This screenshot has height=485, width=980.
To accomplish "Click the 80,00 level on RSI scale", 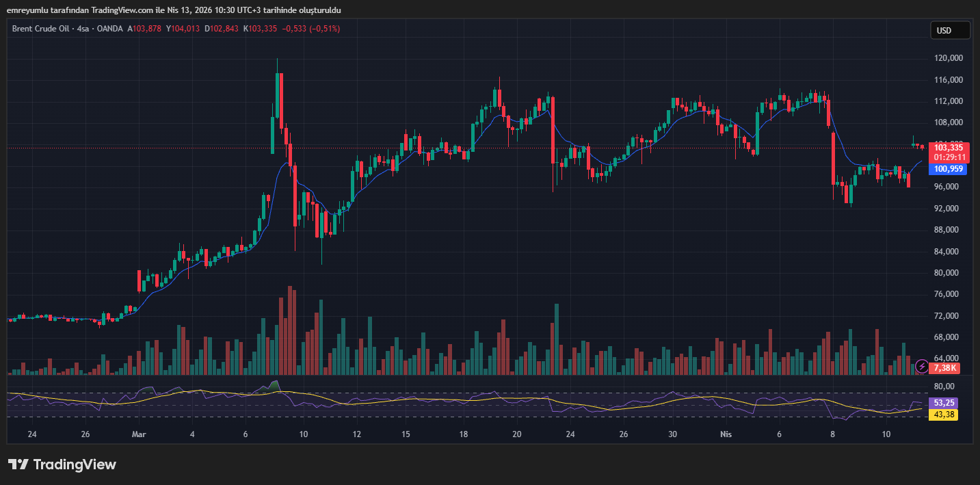I will coord(944,386).
